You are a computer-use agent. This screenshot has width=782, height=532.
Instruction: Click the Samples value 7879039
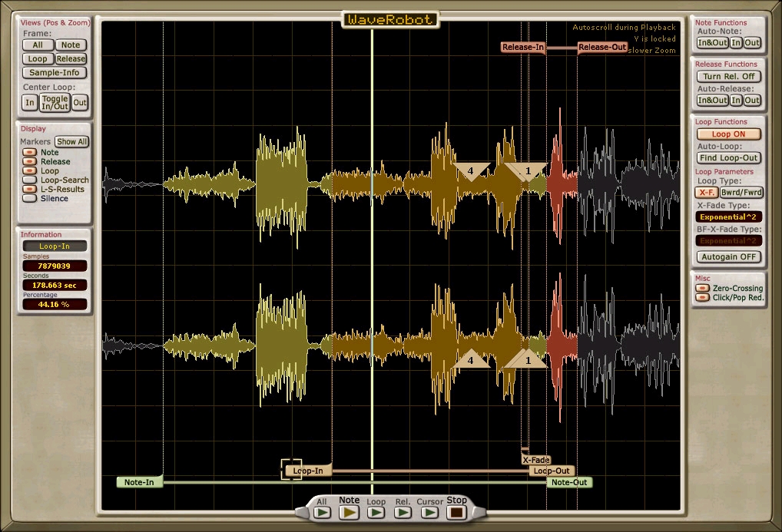coord(55,266)
